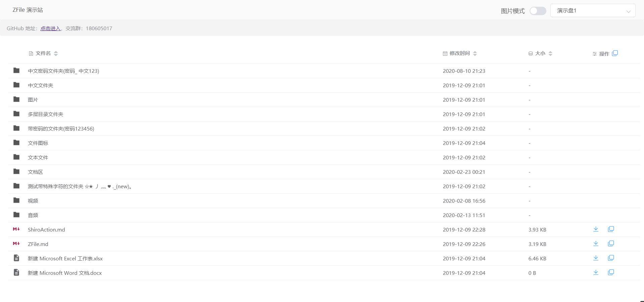Download the Word 文档.docx file

(x=596, y=272)
